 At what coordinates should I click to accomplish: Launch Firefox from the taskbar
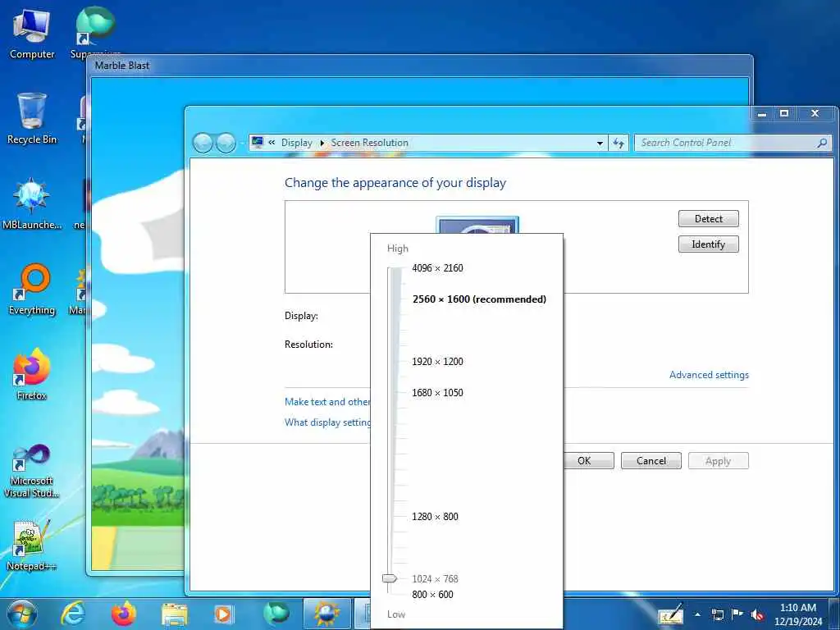pos(124,614)
